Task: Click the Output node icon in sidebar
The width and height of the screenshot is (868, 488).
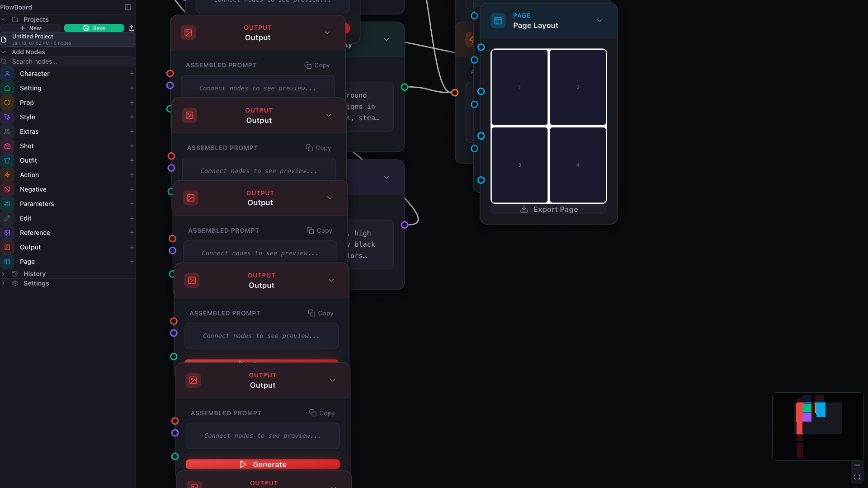Action: click(7, 247)
